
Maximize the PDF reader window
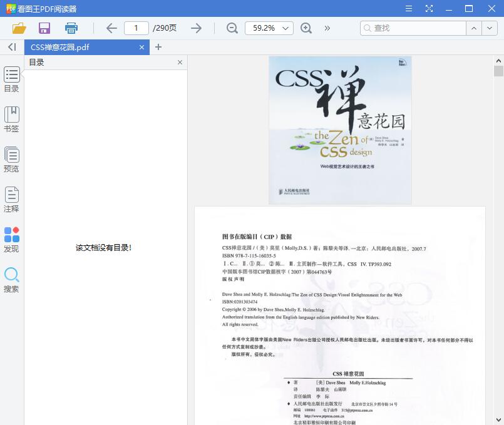(469, 9)
